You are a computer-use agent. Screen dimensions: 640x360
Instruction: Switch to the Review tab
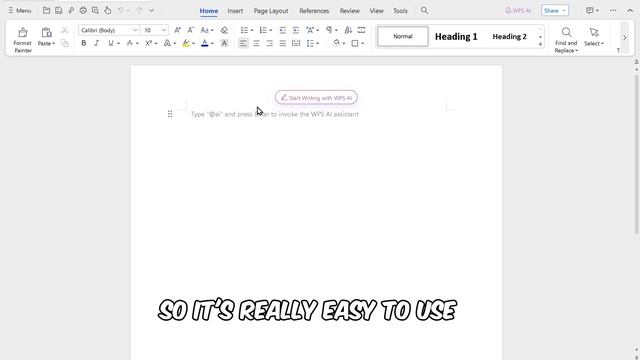point(350,11)
